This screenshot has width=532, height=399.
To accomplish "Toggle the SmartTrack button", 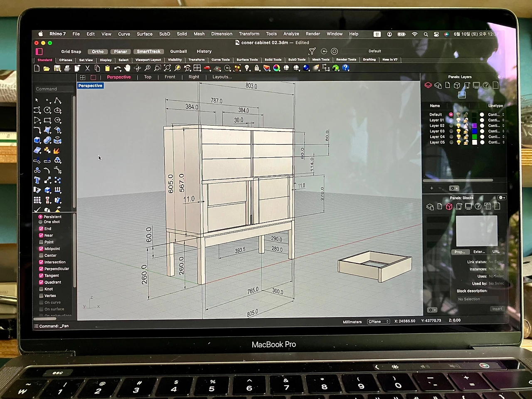I will click(x=148, y=52).
